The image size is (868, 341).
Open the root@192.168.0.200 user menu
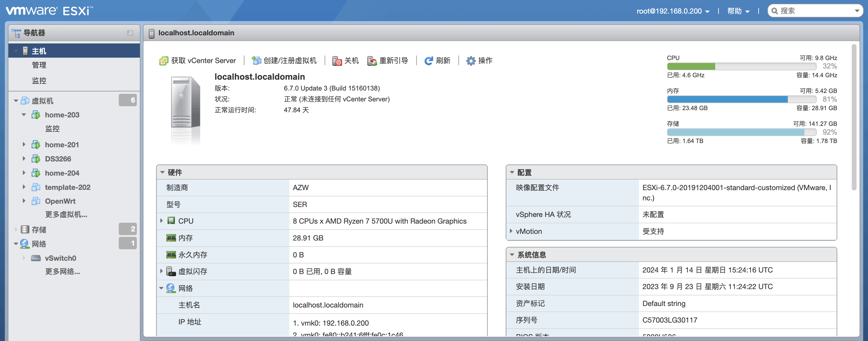click(x=673, y=11)
